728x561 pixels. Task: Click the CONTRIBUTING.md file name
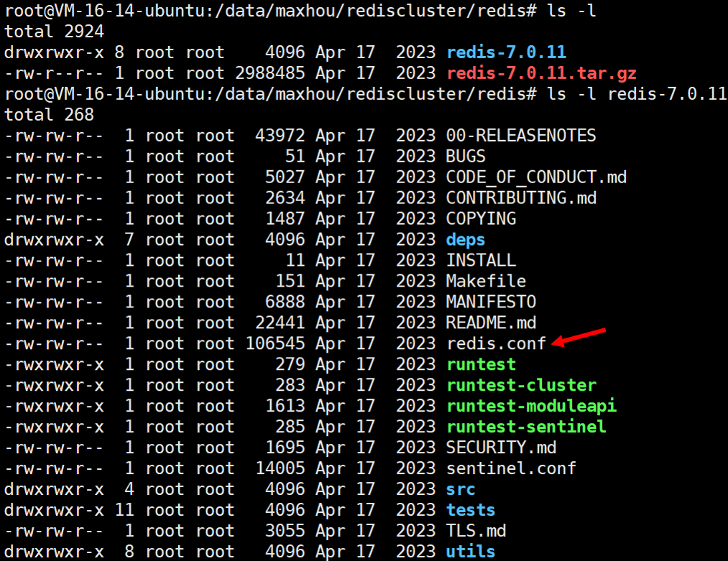[x=521, y=198]
